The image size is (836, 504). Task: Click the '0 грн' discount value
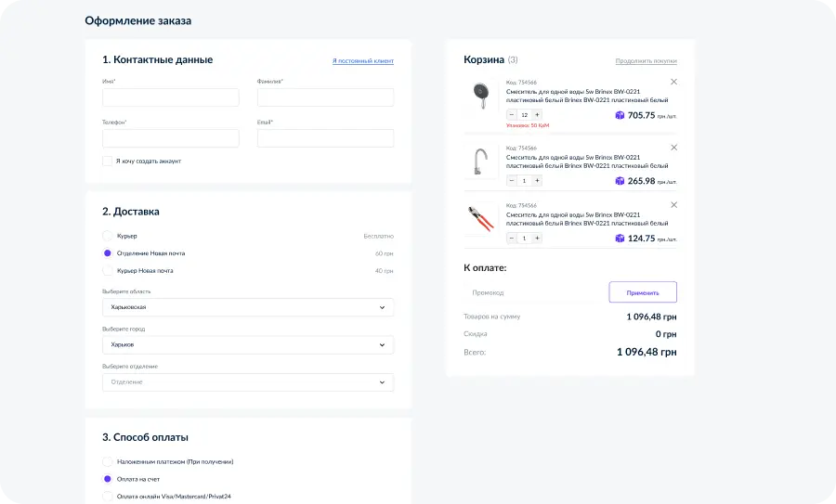coord(666,334)
